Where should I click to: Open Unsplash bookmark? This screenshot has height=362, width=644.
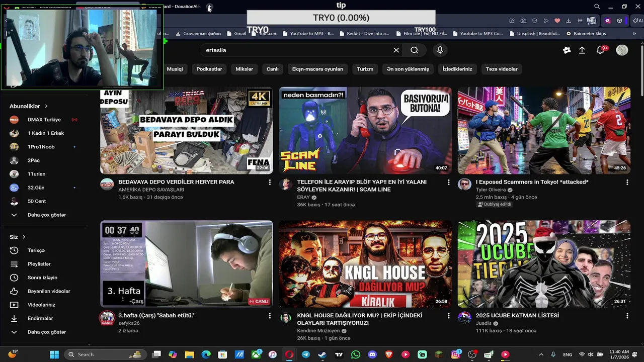pos(534,34)
